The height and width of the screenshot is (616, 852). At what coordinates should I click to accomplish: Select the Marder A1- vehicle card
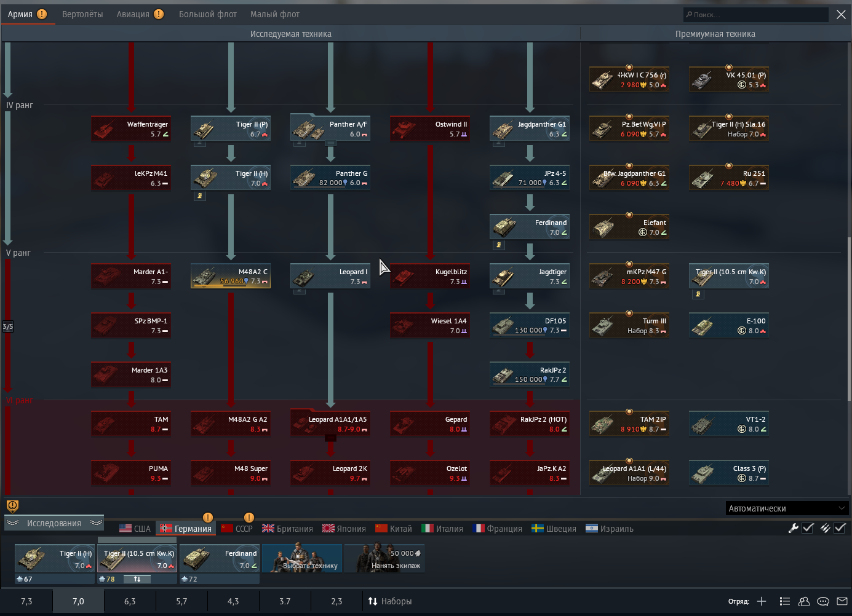tap(131, 276)
